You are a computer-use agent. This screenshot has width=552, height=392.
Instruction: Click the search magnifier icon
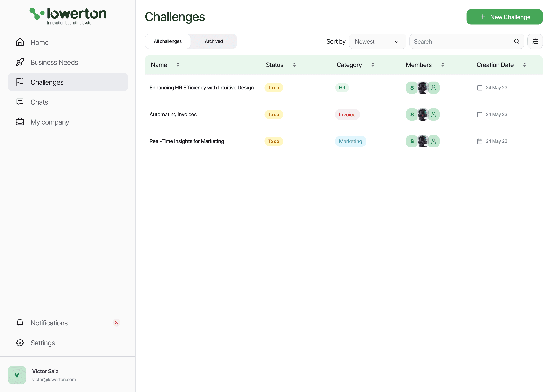516,41
